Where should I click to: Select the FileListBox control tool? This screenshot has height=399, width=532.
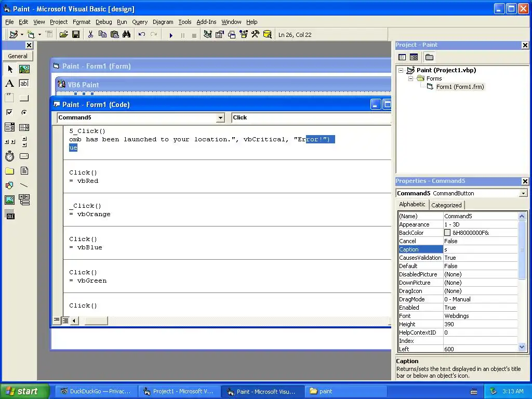tap(24, 170)
